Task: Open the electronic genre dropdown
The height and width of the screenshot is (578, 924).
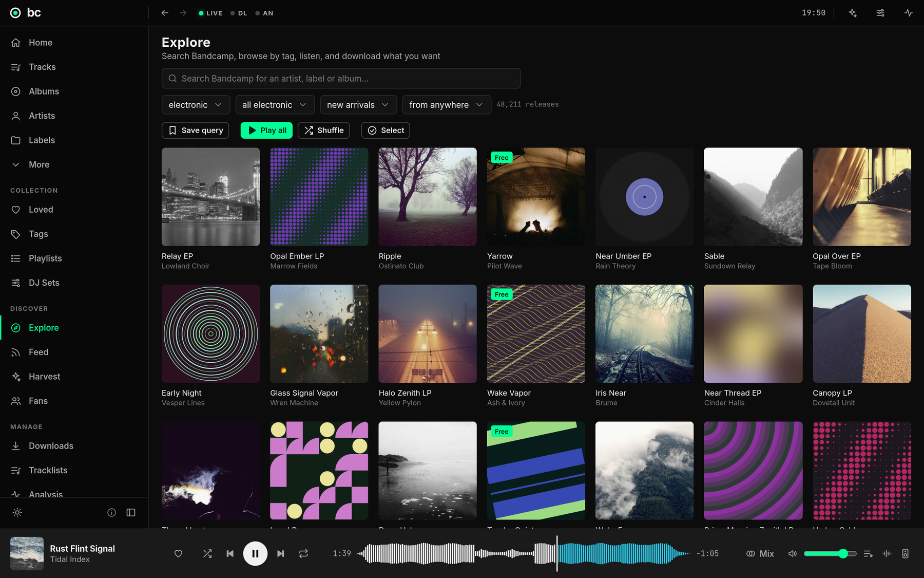Action: (x=196, y=104)
